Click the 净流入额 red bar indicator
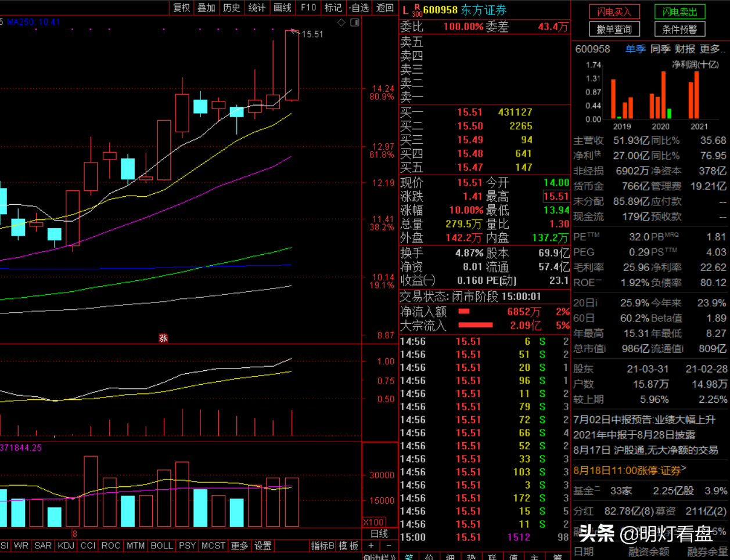 464,312
